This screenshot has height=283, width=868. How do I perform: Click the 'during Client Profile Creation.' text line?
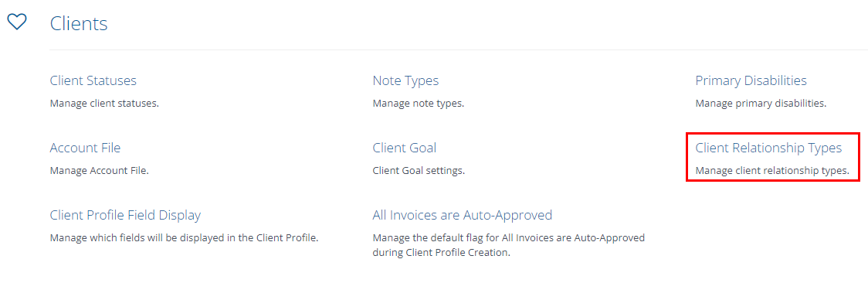(441, 253)
